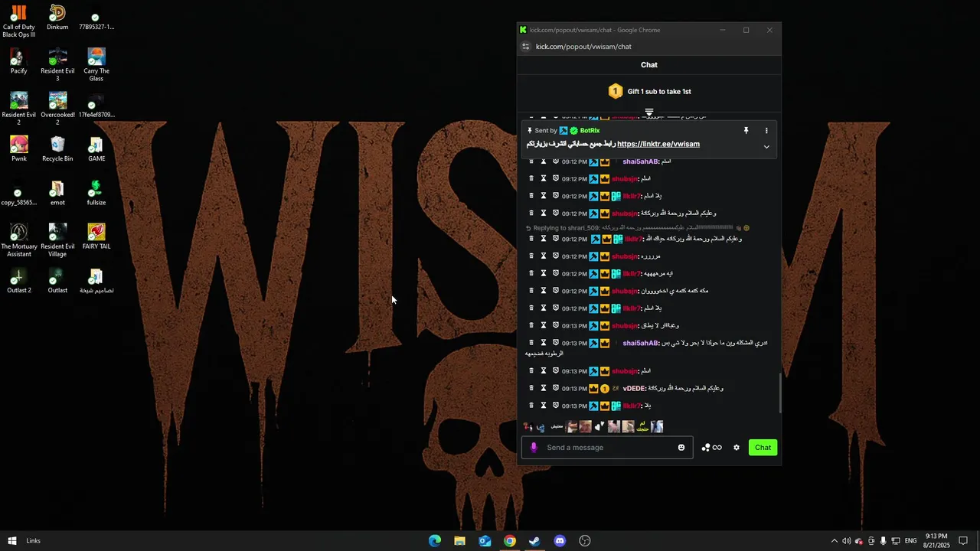Click the BotRix verified badge in pinned message
The height and width of the screenshot is (551, 980).
pyautogui.click(x=574, y=131)
